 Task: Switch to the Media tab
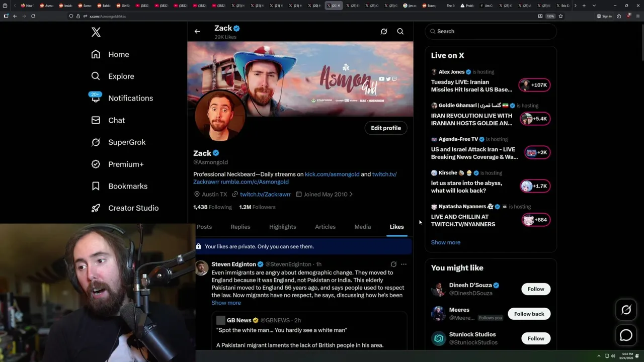363,227
